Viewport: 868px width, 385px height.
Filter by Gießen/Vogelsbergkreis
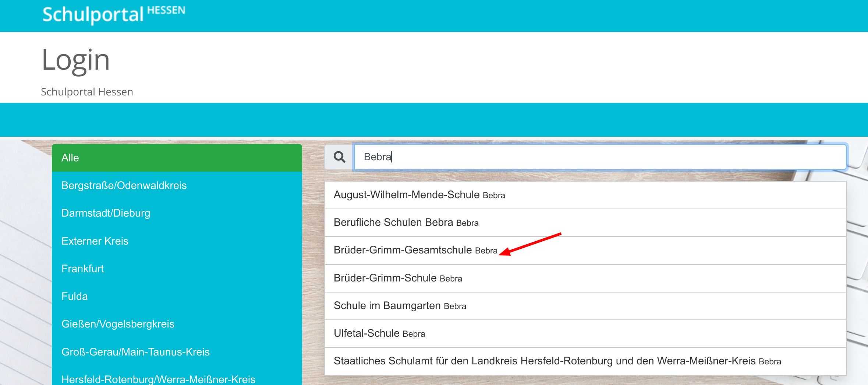coord(177,324)
